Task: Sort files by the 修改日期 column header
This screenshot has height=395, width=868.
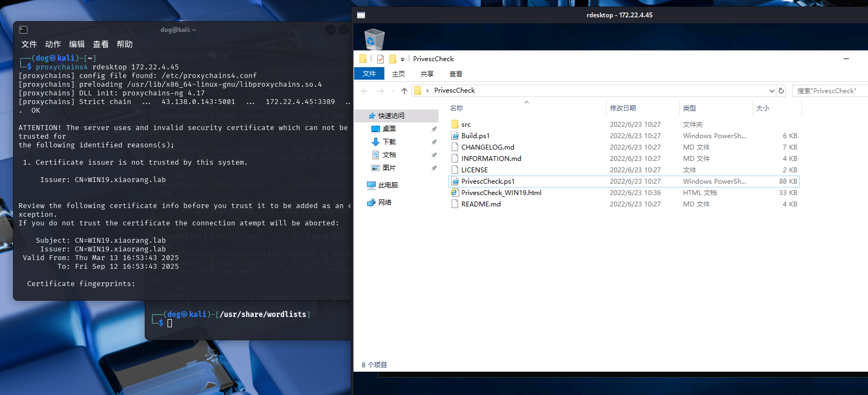Action: [x=622, y=108]
